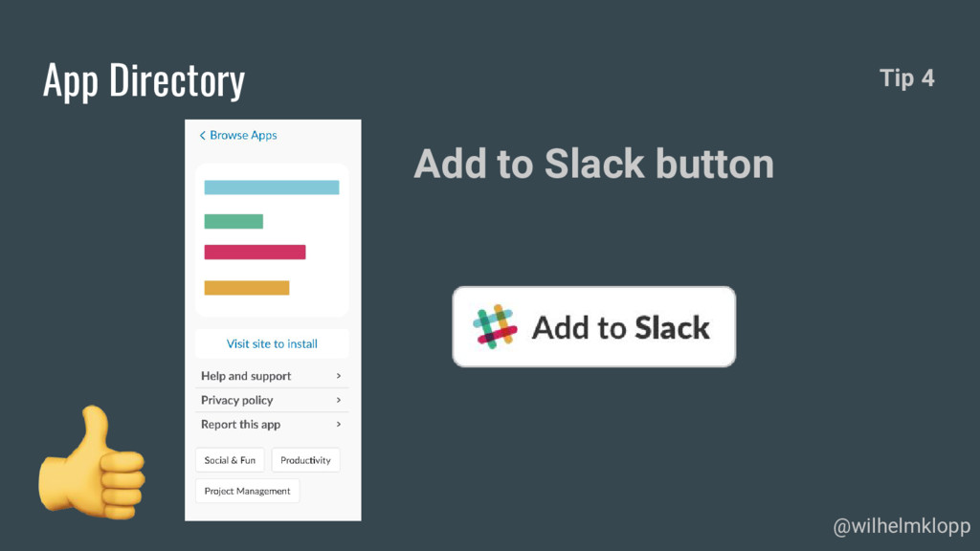Select the Social & Fun category tag

(230, 460)
